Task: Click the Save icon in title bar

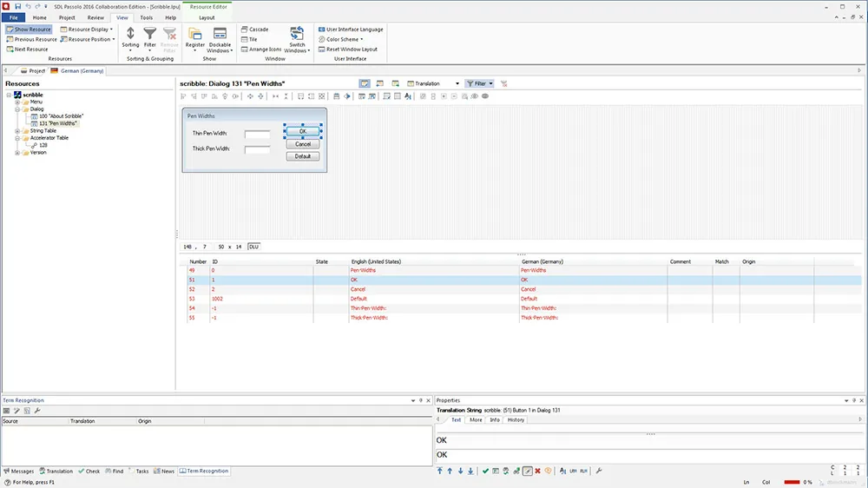Action: point(17,6)
